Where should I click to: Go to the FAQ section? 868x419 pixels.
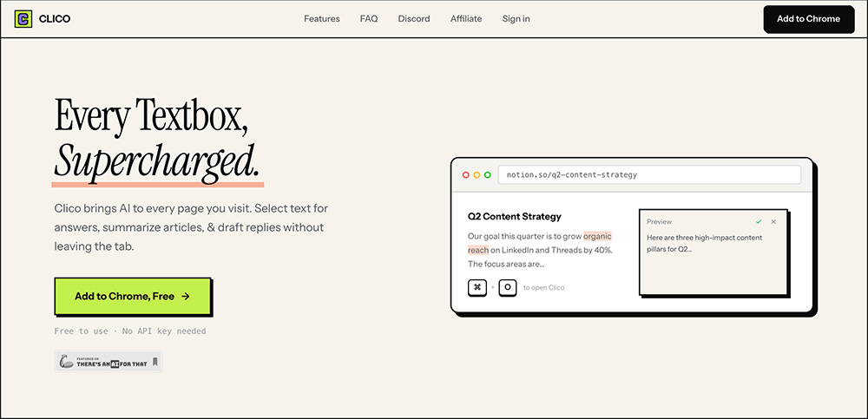coord(369,19)
